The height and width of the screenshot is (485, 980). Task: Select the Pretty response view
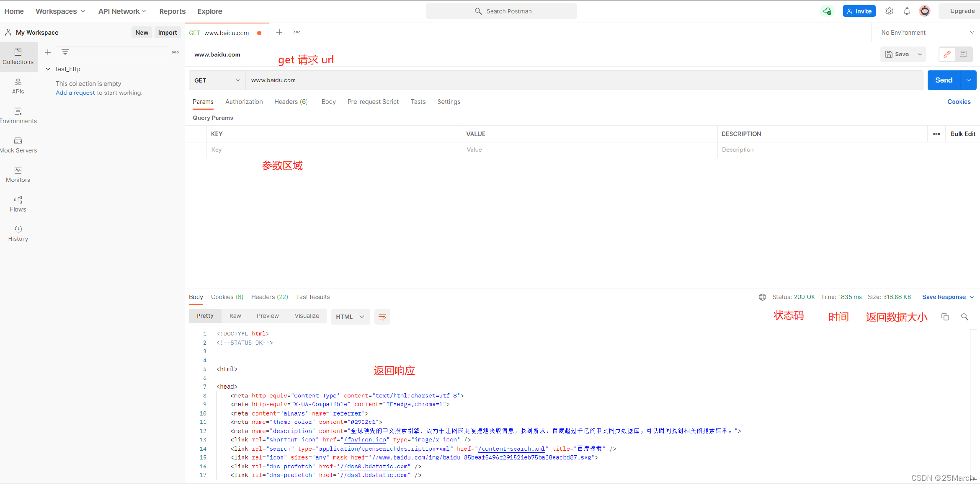click(205, 316)
